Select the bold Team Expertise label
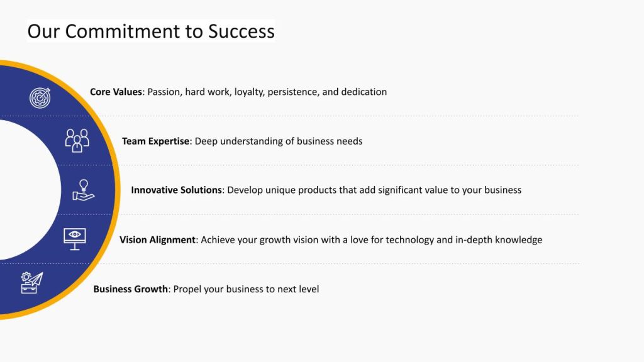Viewport: 644px width, 362px height. 156,141
